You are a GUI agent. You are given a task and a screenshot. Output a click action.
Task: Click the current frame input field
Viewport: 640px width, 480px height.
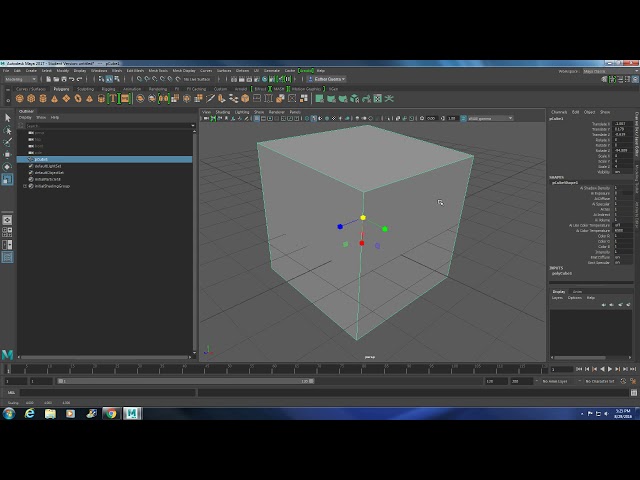[562, 369]
